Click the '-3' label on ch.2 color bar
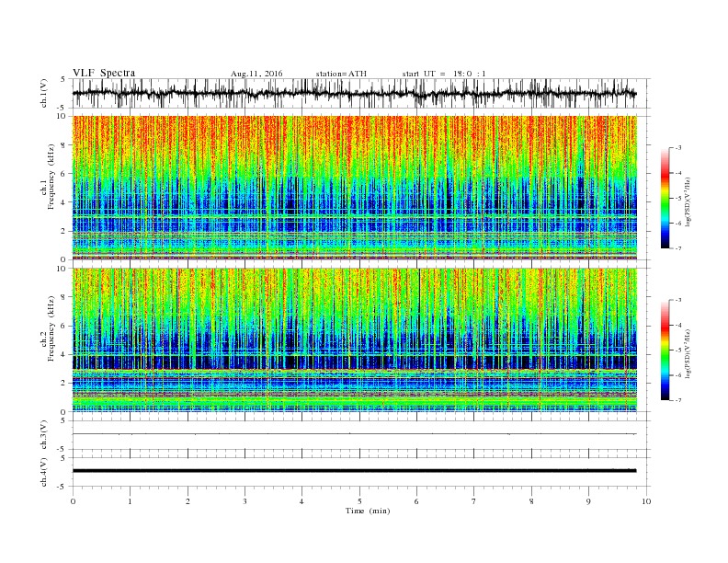The width and height of the screenshot is (728, 563). click(x=678, y=300)
